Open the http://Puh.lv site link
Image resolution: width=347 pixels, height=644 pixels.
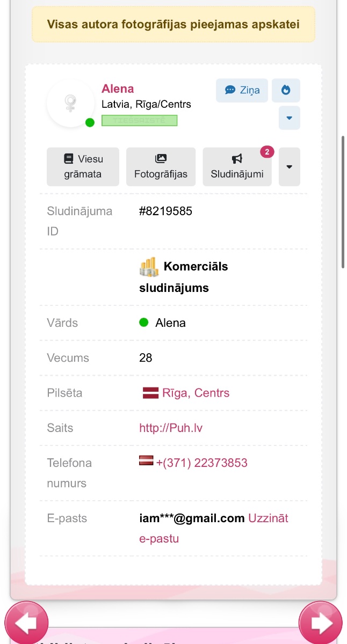pyautogui.click(x=171, y=428)
